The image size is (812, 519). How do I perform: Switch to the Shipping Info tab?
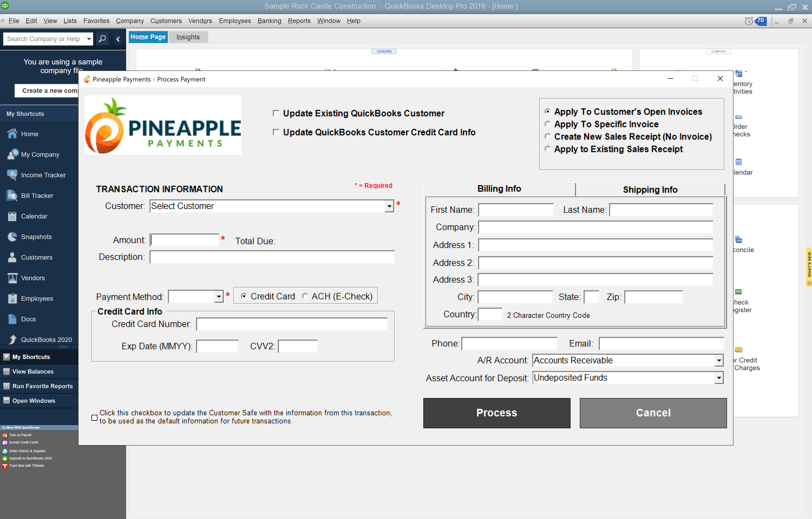(650, 190)
